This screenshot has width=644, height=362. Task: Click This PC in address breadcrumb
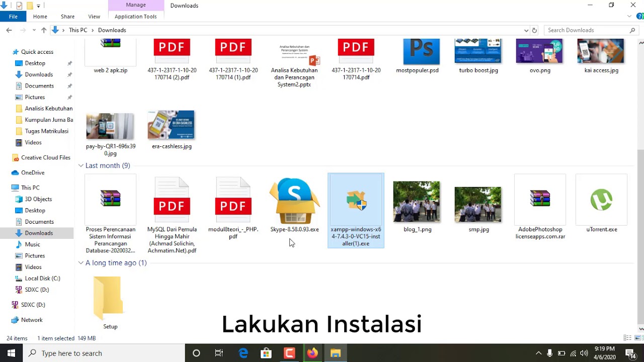(x=78, y=30)
